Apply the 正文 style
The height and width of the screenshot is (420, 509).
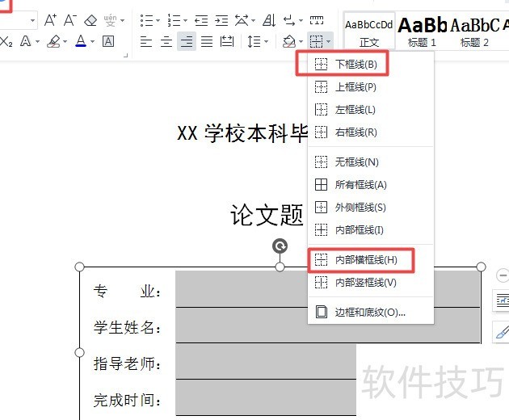pyautogui.click(x=369, y=31)
